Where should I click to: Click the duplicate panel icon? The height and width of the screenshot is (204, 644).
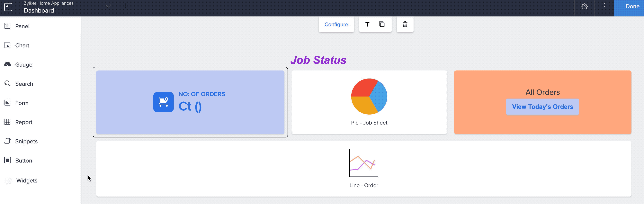(381, 24)
